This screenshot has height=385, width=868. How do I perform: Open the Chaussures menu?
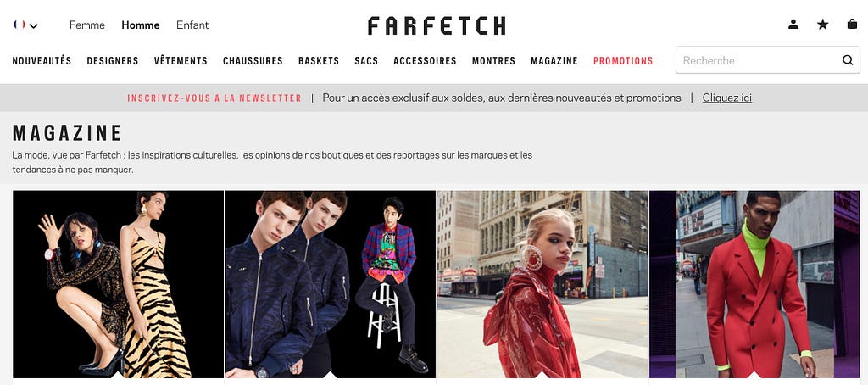[253, 61]
